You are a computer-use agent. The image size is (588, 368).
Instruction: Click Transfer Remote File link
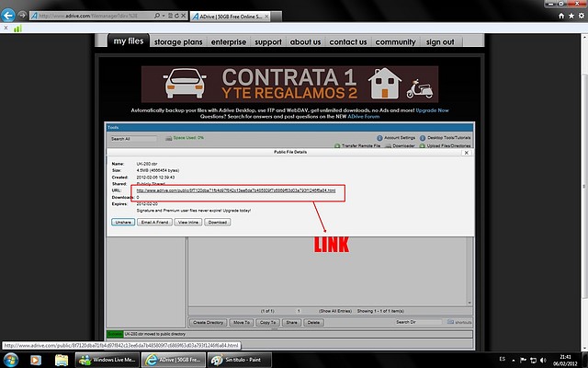[361, 145]
